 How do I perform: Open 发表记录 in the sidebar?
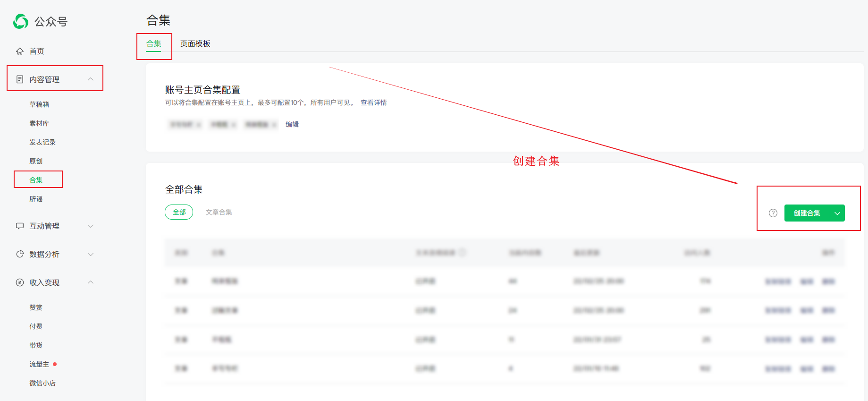[42, 142]
